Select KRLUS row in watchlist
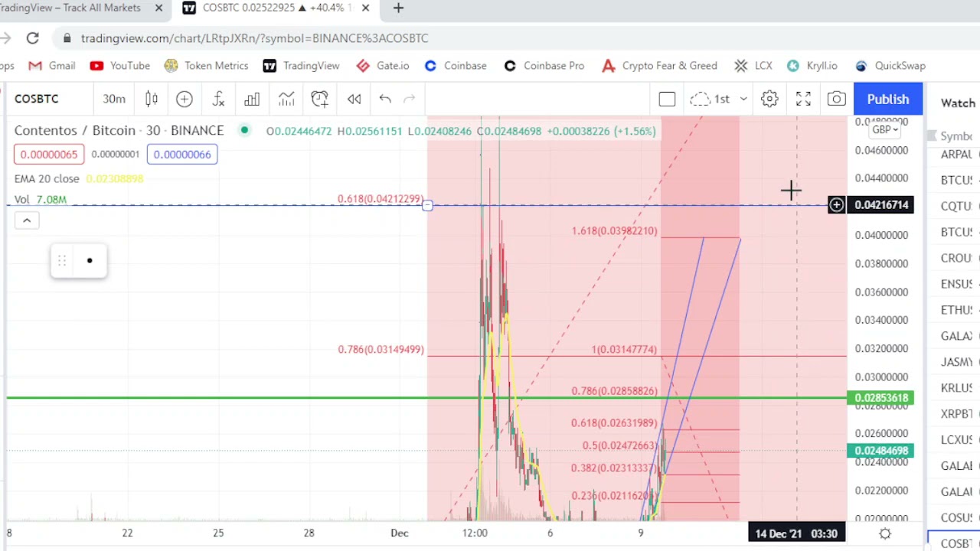This screenshot has height=551, width=980. 955,388
